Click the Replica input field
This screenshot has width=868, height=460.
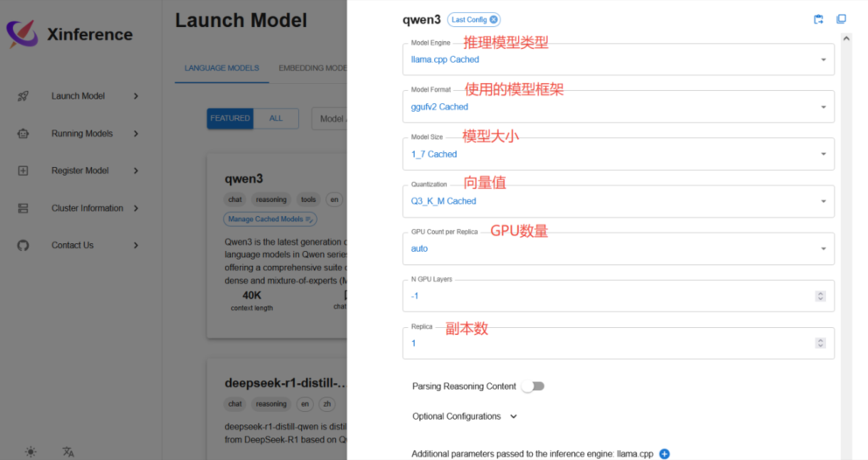pyautogui.click(x=619, y=343)
